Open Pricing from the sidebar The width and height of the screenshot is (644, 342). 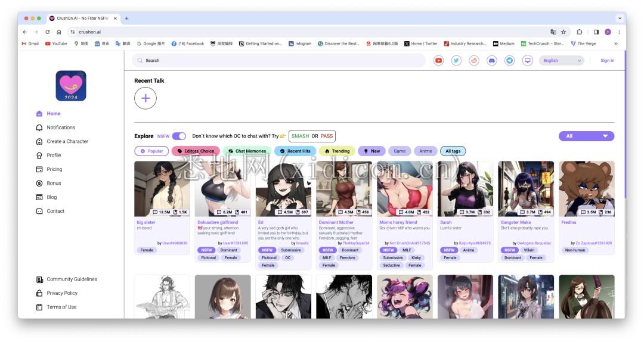[x=54, y=169]
